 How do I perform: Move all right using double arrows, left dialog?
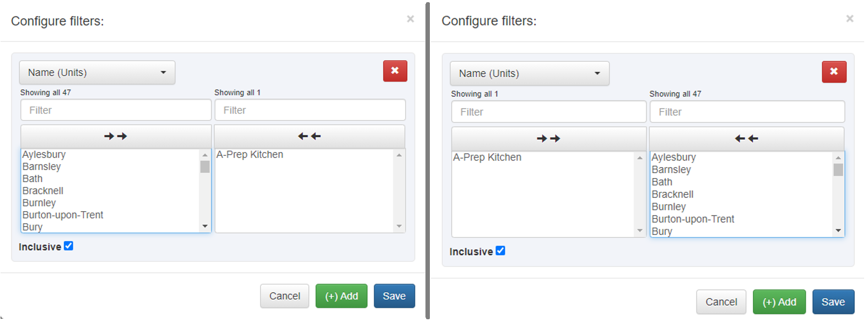tap(116, 136)
